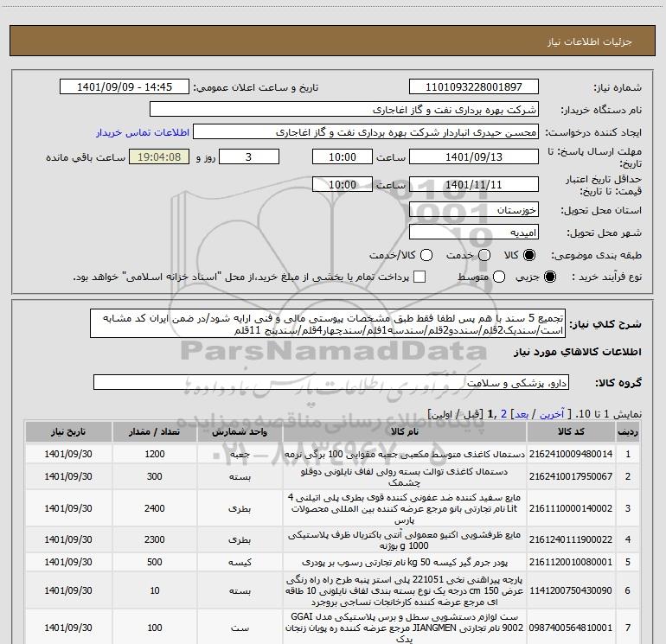The height and width of the screenshot is (644, 666).
Task: Select item code 2161240111900022
Action: coord(571,539)
